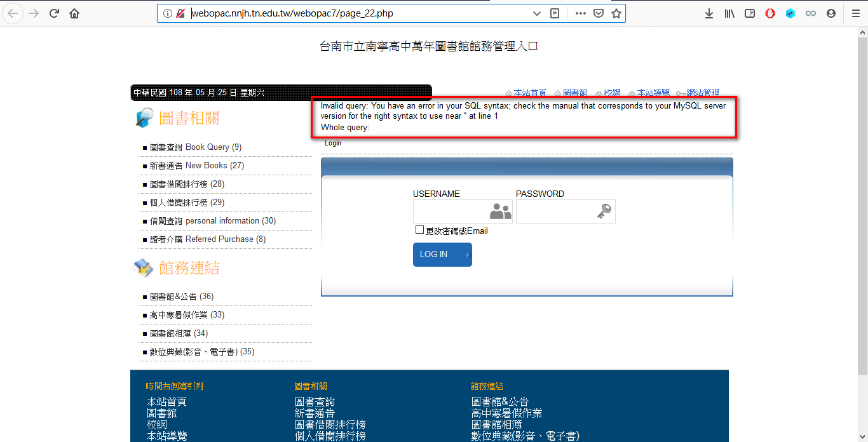Click the insecure connection padlock icon
Screen dimensions: 868x442
click(x=180, y=13)
